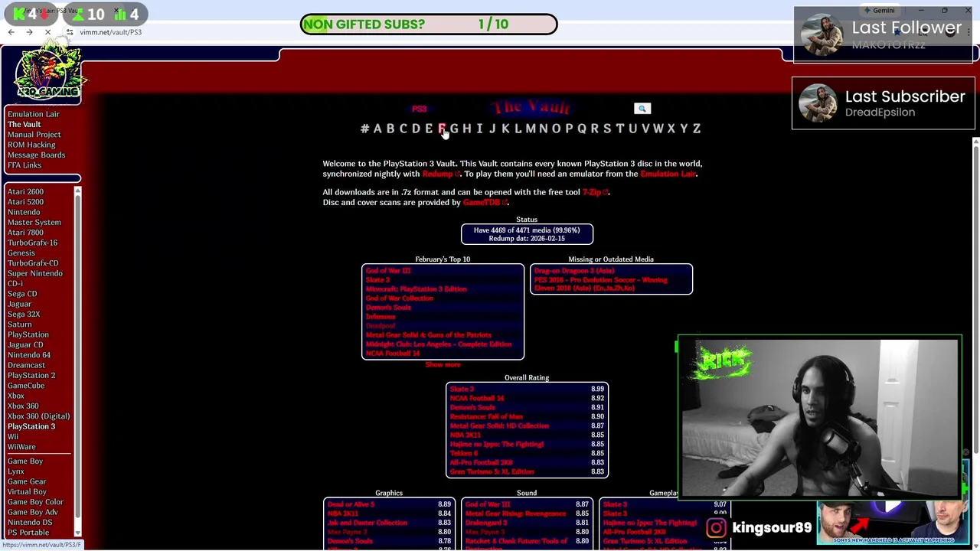980x551 pixels.
Task: Select Super Nintendo in the system list
Action: (35, 273)
